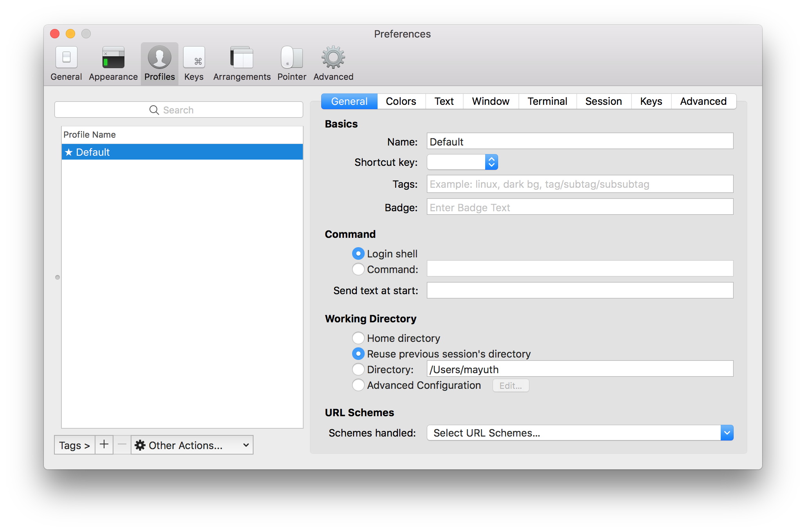Screen dimensions: 806x532
Task: Click the Edit... button
Action: click(511, 386)
